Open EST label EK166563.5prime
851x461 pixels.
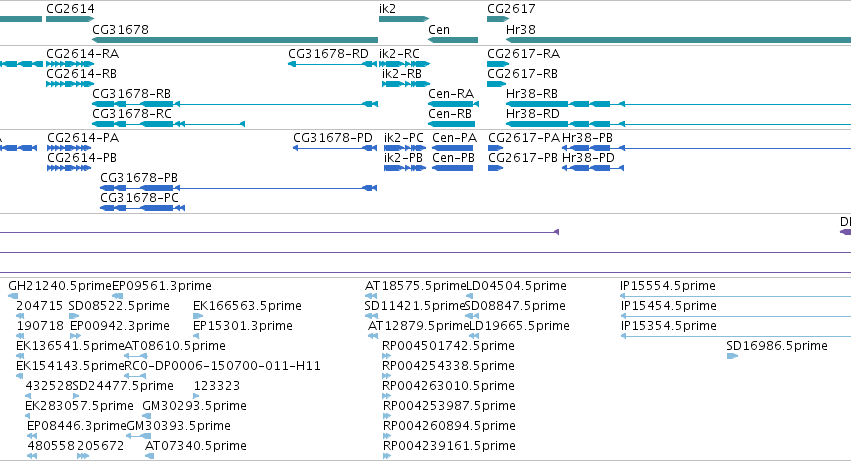click(247, 306)
